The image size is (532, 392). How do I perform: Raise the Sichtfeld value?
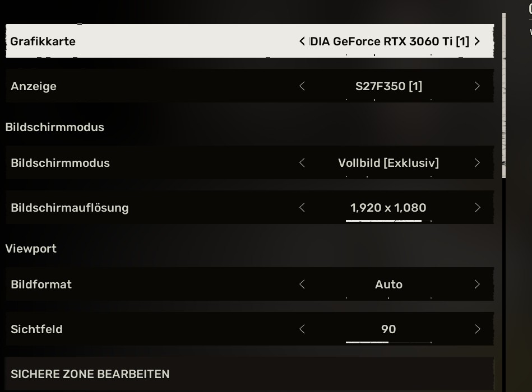tap(477, 329)
